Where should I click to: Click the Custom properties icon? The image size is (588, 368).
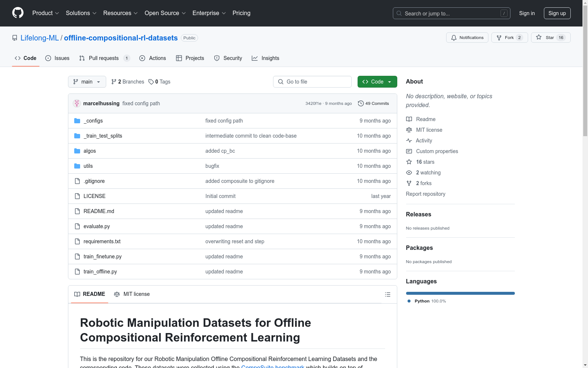tap(409, 151)
